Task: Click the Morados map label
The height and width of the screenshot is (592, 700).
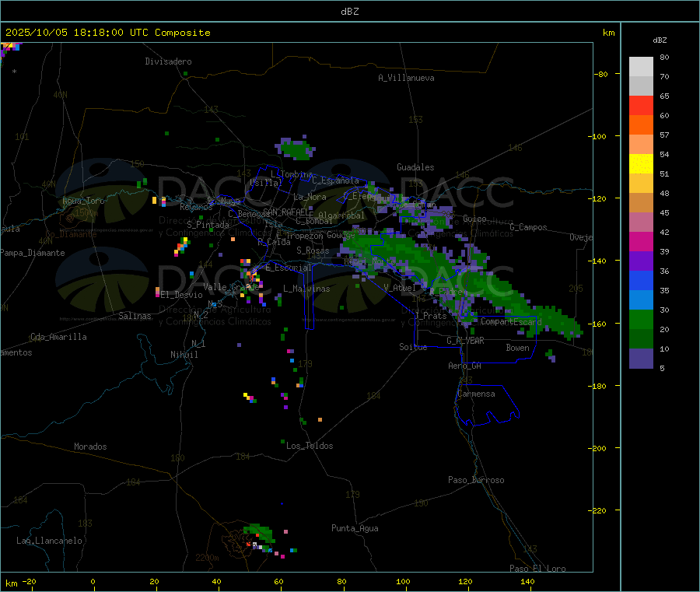Action: [x=90, y=447]
